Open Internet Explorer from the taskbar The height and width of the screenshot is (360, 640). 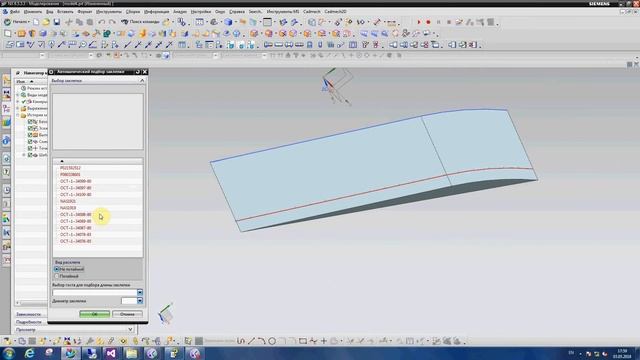pos(29,353)
